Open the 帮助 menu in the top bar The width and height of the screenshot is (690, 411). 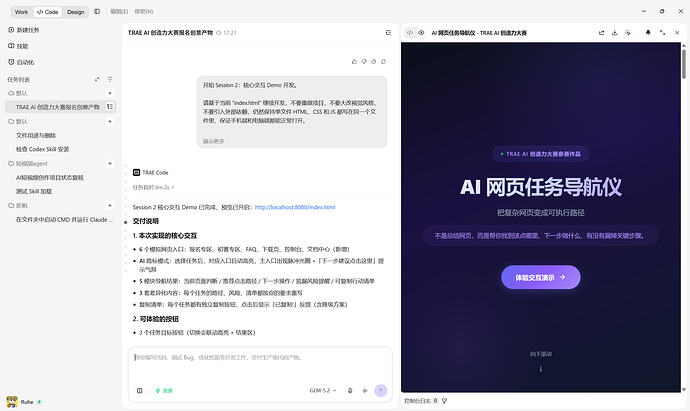point(144,11)
